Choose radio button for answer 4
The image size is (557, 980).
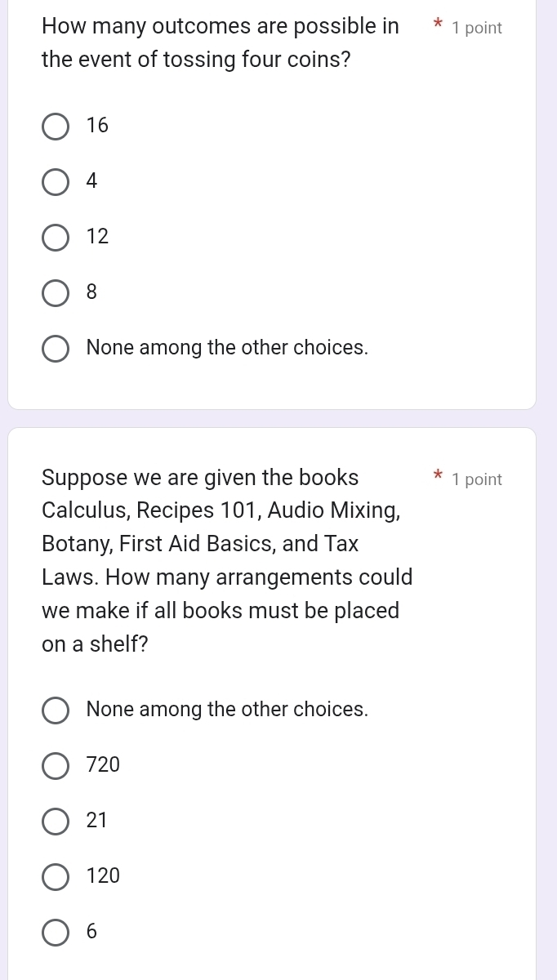click(x=56, y=182)
